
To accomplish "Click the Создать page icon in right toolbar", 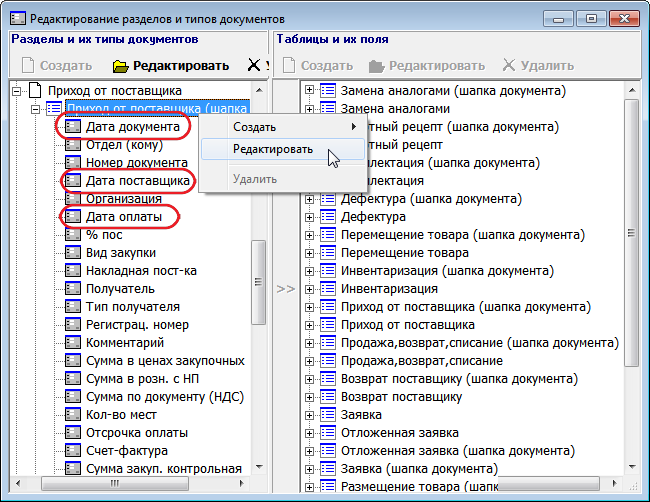I will click(289, 65).
